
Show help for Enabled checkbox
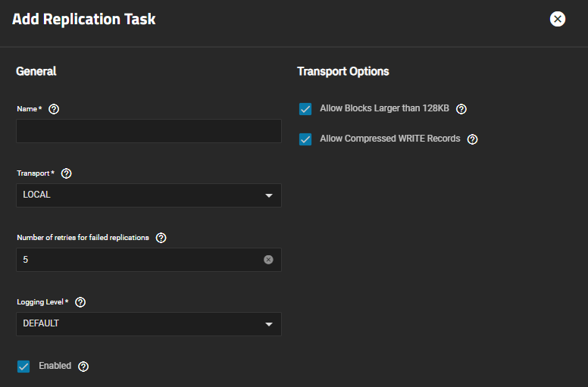coord(83,367)
